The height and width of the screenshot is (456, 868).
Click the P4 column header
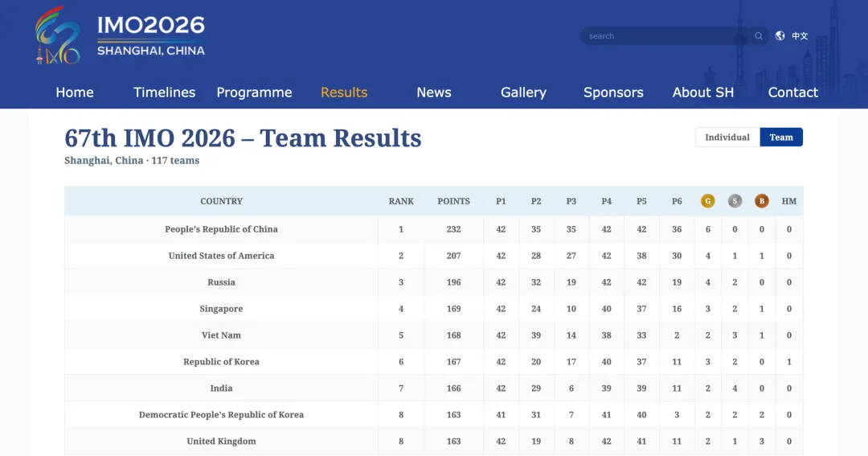[606, 201]
